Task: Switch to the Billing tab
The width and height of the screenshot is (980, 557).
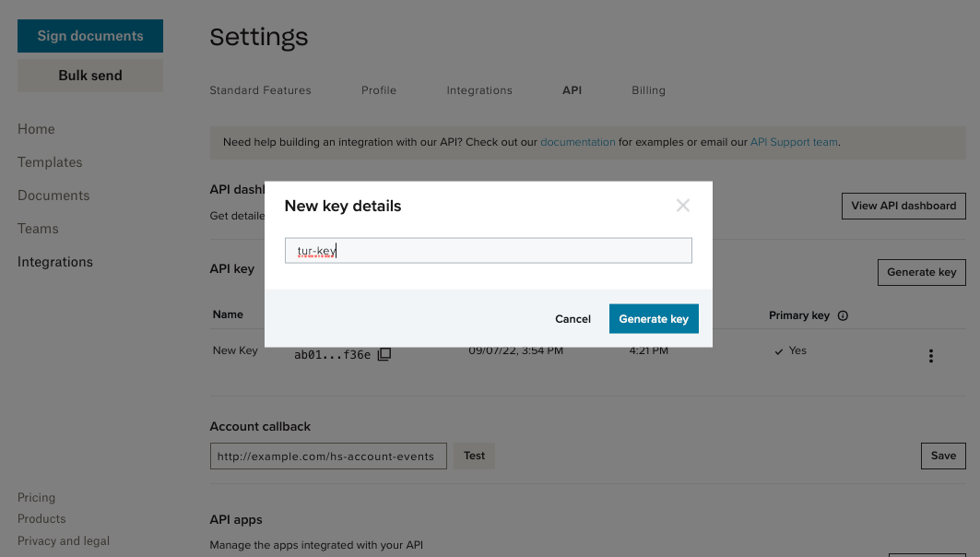Action: [x=648, y=89]
